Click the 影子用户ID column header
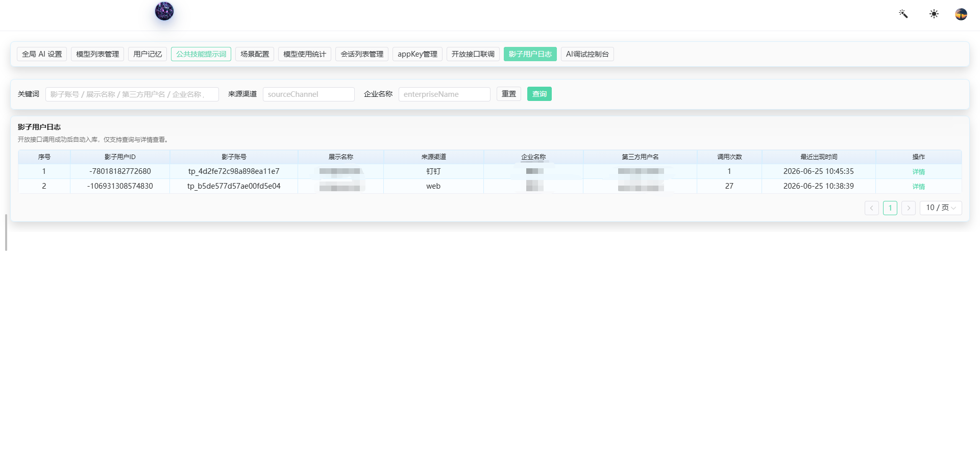The image size is (980, 464). (x=120, y=157)
